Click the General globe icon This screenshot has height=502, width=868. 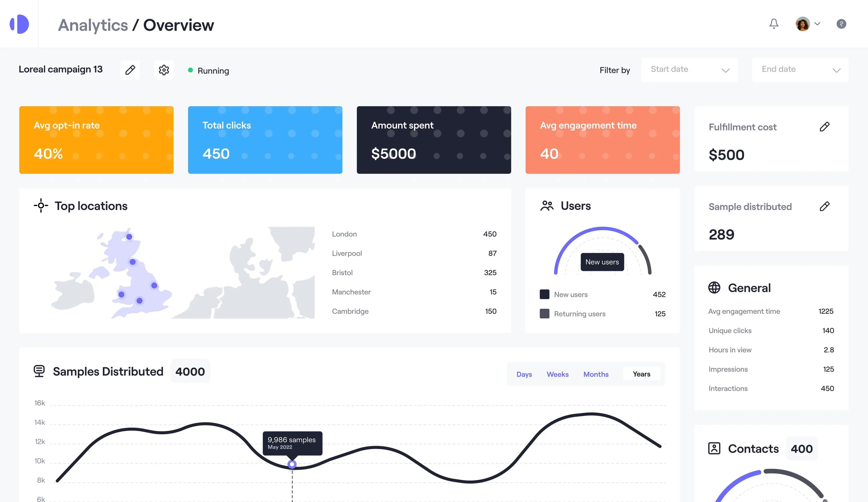(714, 288)
